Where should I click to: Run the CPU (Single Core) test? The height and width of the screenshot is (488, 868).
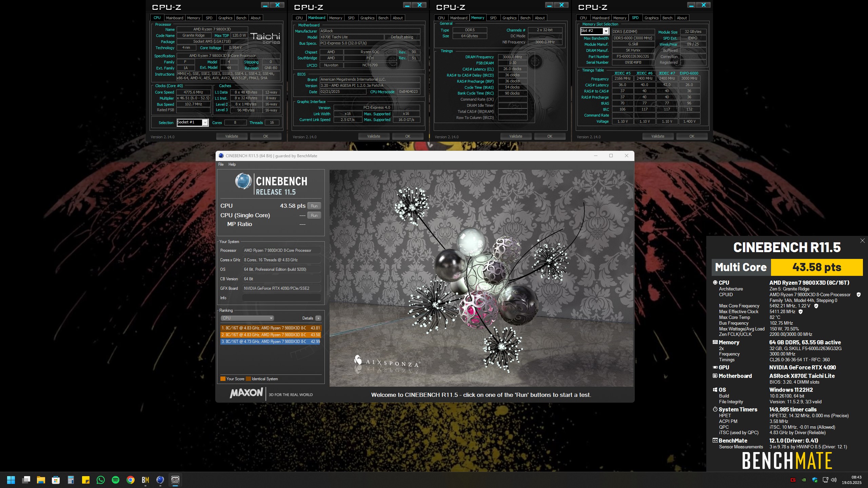[314, 216]
